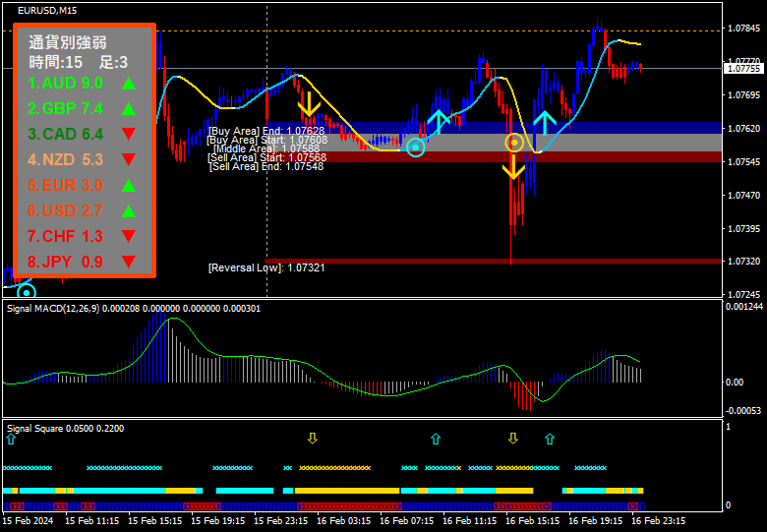Click the green triangle beside AUD 9.0
This screenshot has width=767, height=532.
pos(128,84)
